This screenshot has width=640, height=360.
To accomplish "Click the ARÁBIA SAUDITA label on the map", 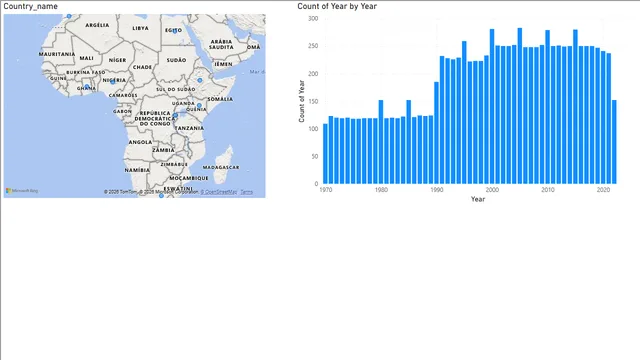I will click(x=222, y=44).
